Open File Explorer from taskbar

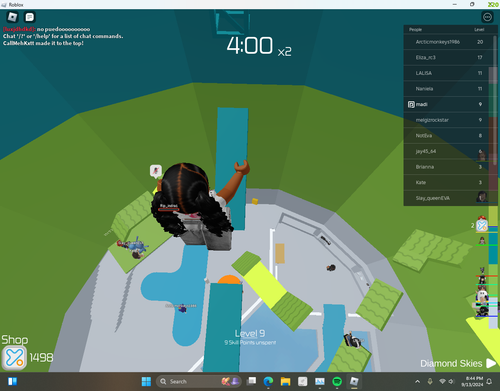tap(286, 381)
